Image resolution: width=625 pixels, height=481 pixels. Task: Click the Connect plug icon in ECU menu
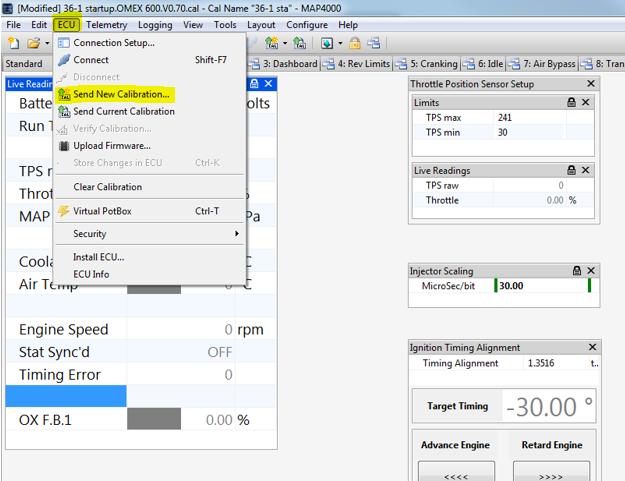(x=64, y=60)
